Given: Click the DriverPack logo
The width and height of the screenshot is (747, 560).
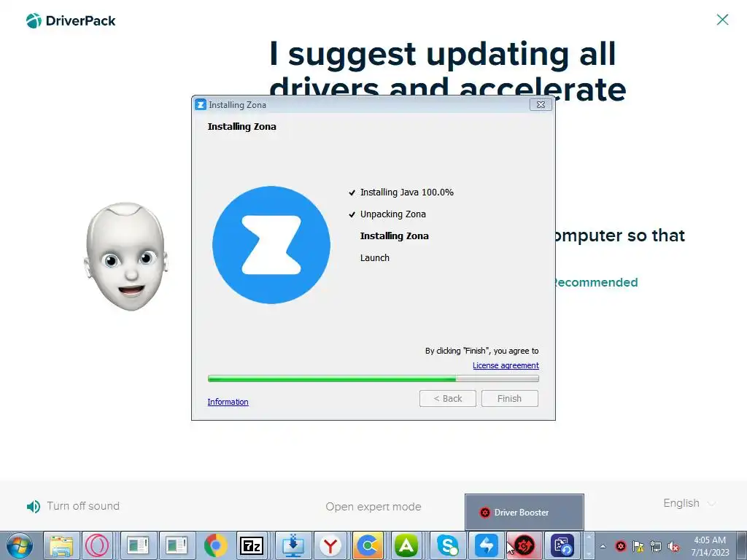Looking at the screenshot, I should (71, 21).
